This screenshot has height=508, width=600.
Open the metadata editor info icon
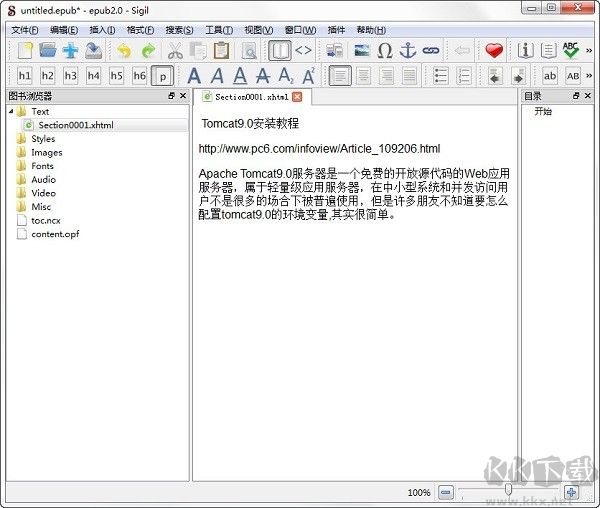(x=525, y=50)
